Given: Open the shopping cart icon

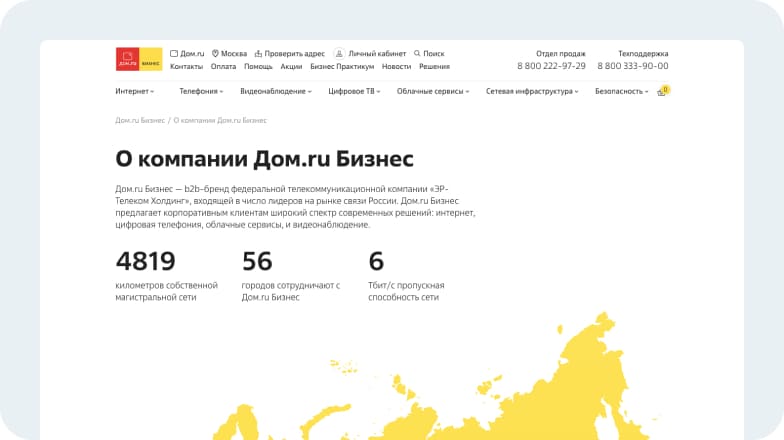Looking at the screenshot, I should 662,91.
